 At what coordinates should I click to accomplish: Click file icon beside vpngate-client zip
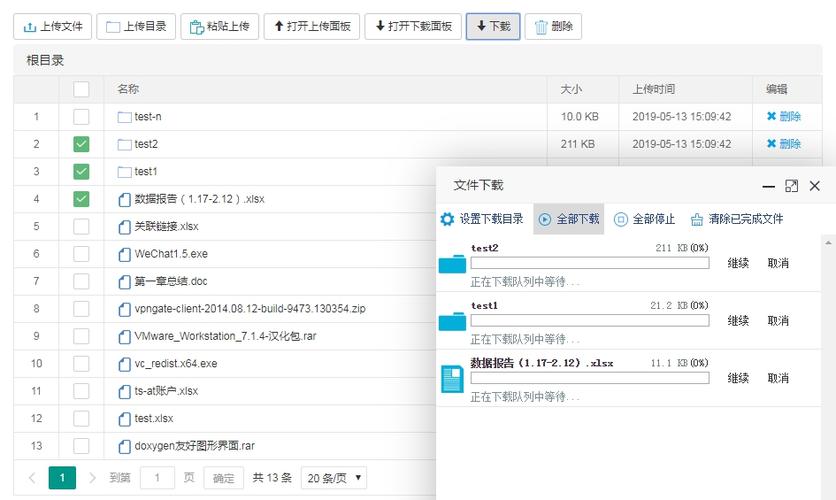(124, 309)
